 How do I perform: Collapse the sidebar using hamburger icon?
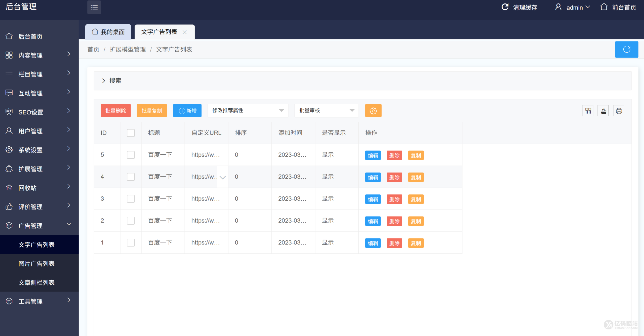click(94, 7)
